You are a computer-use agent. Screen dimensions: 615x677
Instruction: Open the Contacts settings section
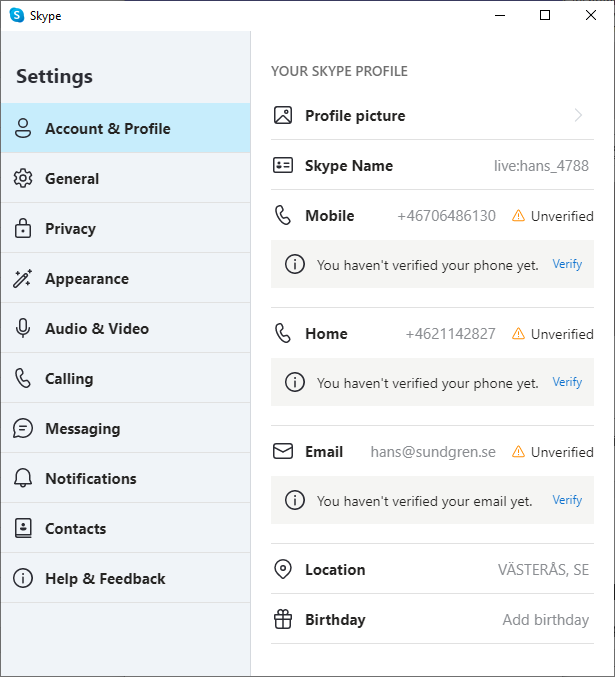[x=126, y=528]
